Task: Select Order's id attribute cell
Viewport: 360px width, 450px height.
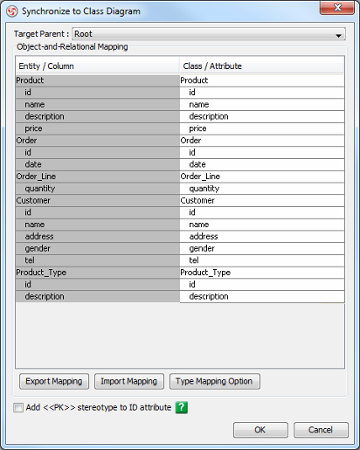Action: point(262,153)
